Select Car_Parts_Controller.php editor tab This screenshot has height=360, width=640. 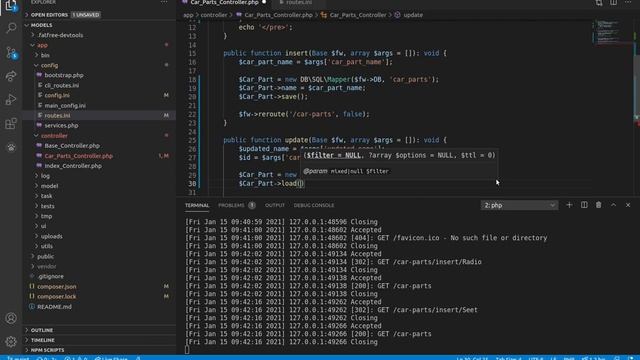pyautogui.click(x=224, y=2)
